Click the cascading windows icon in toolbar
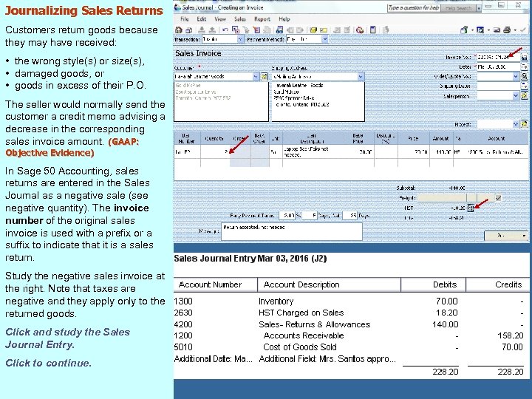Image resolution: width=532 pixels, height=399 pixels. coord(236,30)
